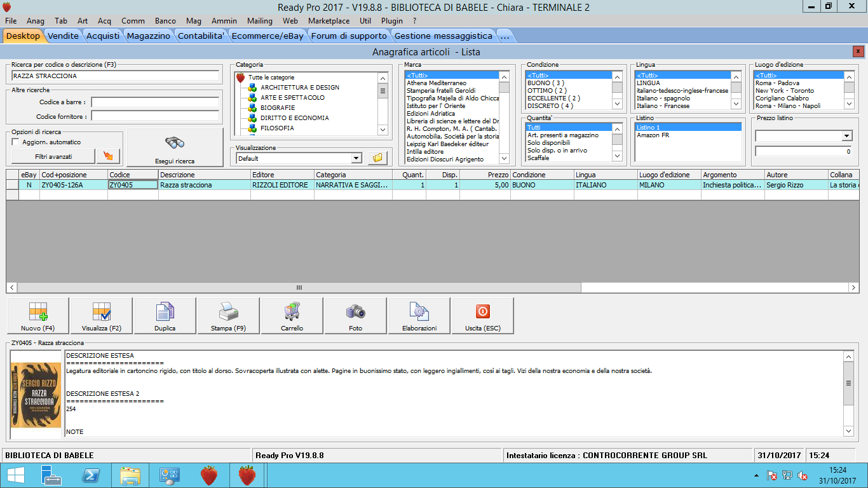868x488 pixels.
Task: Launch PowerShell from the taskbar
Action: click(x=91, y=475)
